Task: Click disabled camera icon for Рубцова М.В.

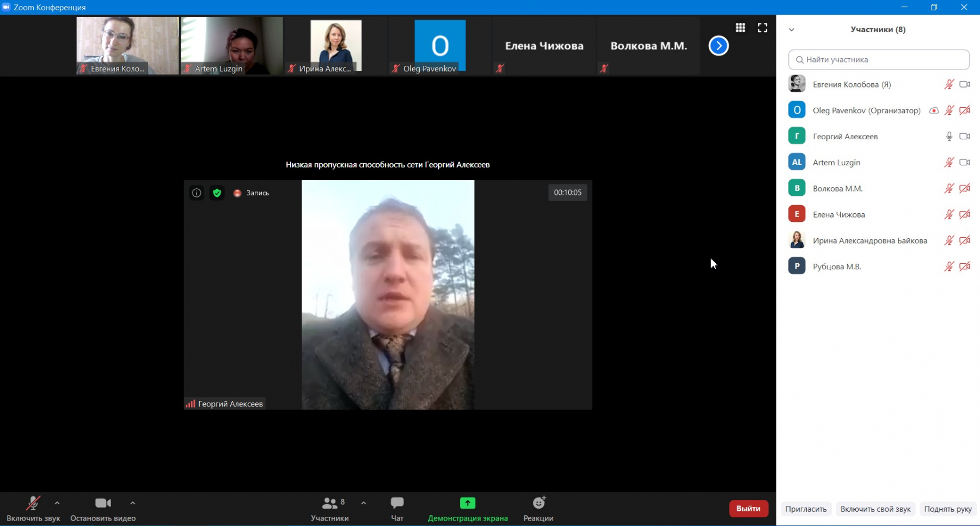Action: 965,267
